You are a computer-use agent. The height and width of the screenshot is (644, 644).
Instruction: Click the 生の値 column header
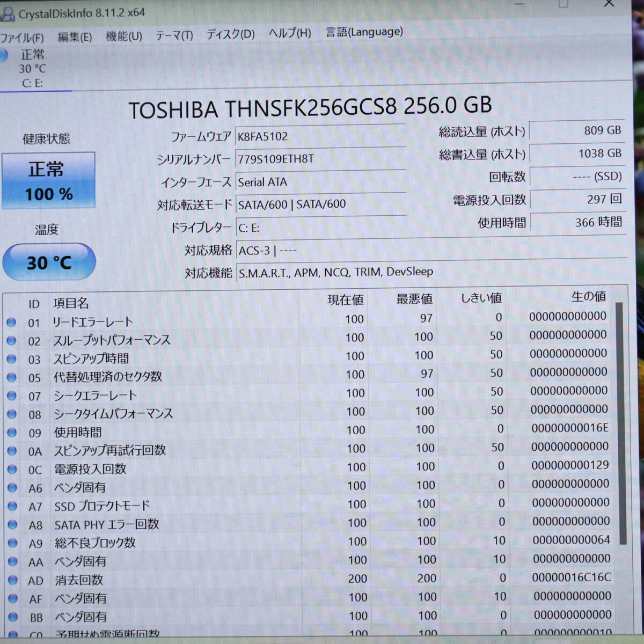click(x=588, y=296)
